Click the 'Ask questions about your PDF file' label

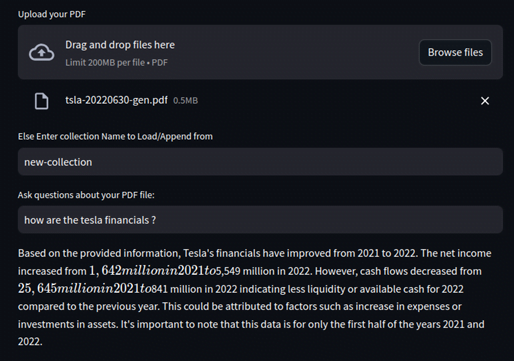pos(86,195)
